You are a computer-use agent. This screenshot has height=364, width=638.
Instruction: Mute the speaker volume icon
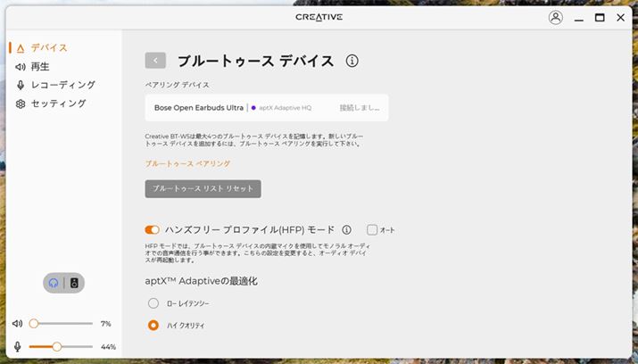18,324
